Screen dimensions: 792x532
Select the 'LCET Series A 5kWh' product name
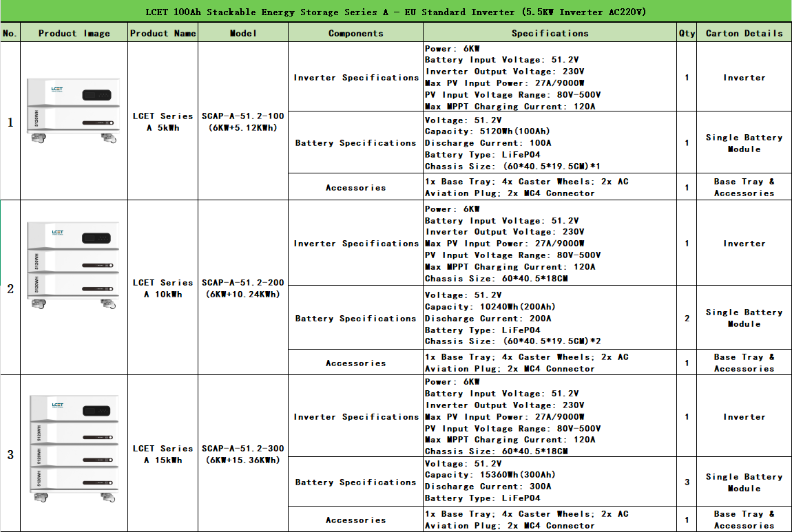pos(163,122)
